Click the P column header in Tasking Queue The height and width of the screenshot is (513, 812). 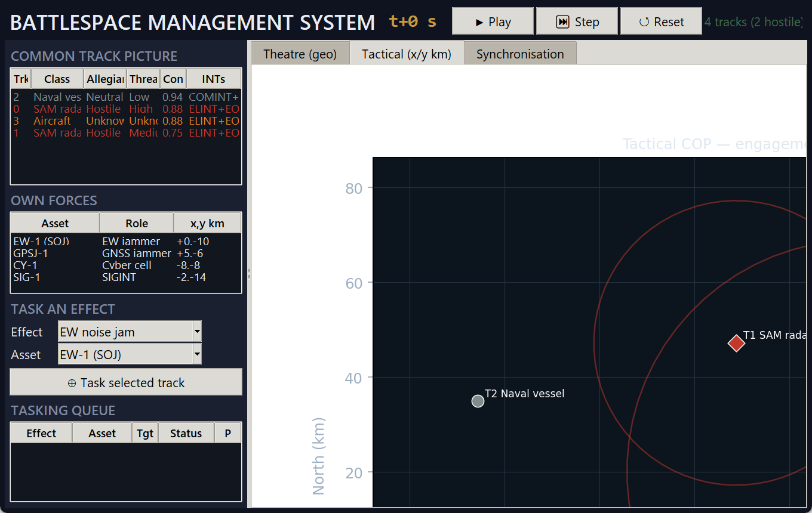[227, 433]
